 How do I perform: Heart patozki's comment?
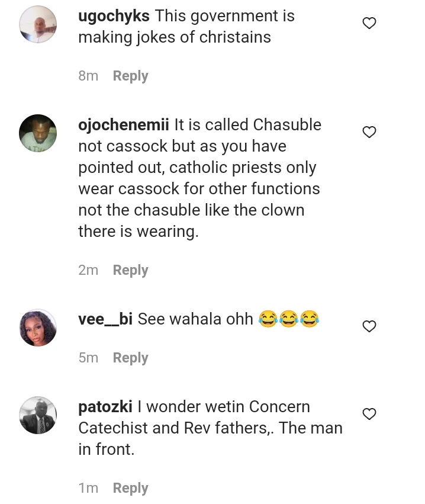coord(369,414)
